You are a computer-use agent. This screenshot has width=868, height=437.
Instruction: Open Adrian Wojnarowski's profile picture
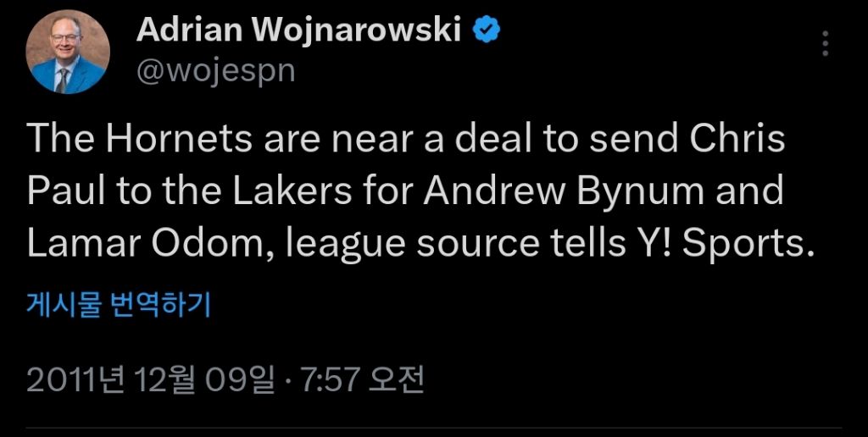click(68, 52)
